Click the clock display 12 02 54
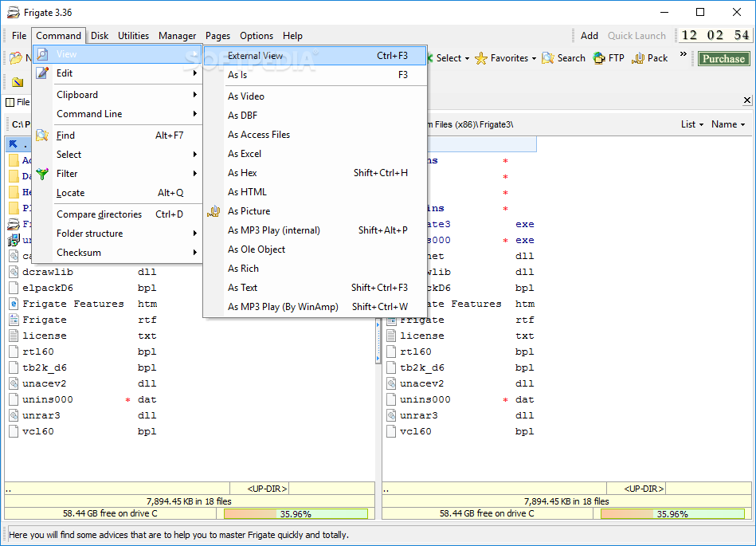Viewport: 756px width, 546px height. 715,35
